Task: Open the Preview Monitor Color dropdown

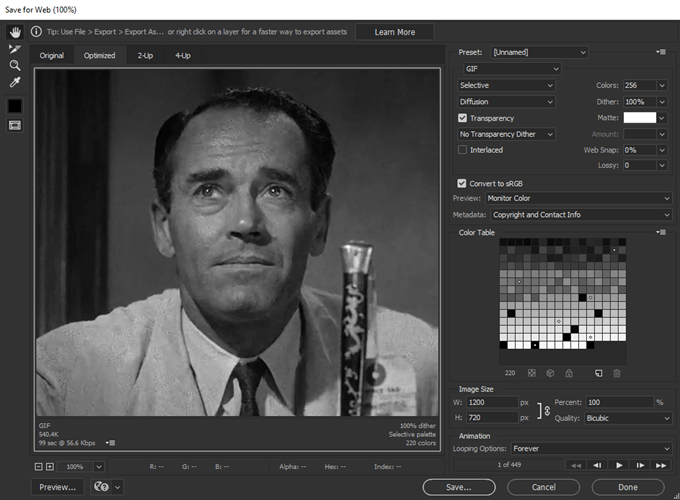Action: (x=579, y=198)
